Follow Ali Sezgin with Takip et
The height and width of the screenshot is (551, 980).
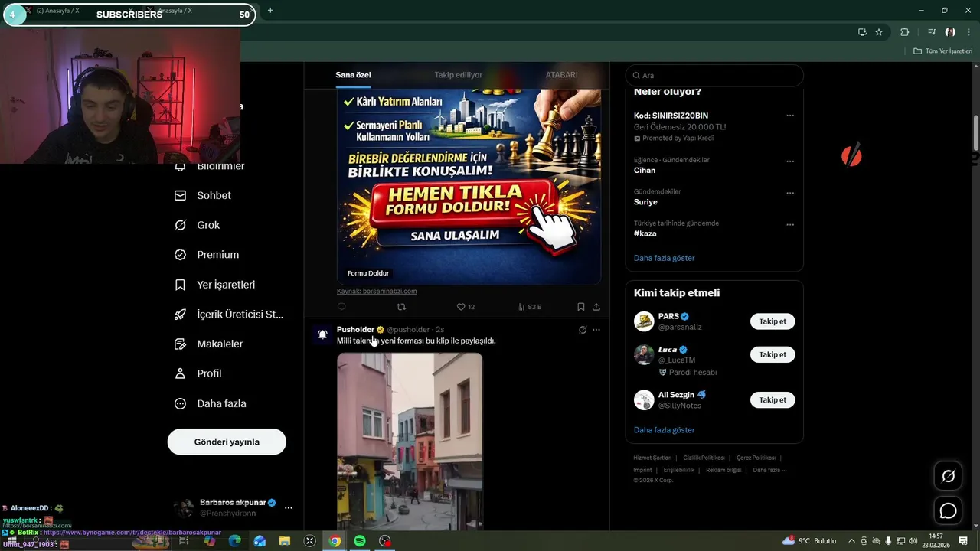773,399
